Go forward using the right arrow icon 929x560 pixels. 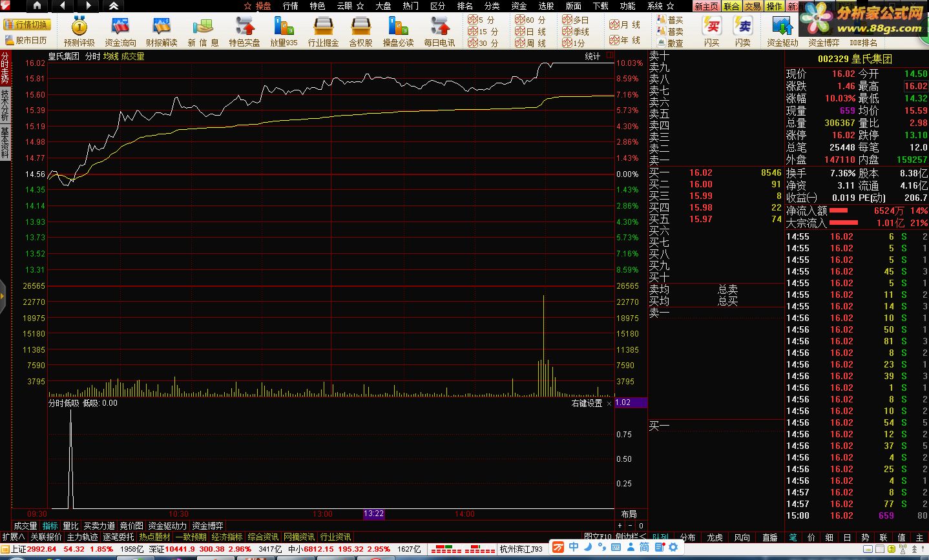tap(88, 6)
